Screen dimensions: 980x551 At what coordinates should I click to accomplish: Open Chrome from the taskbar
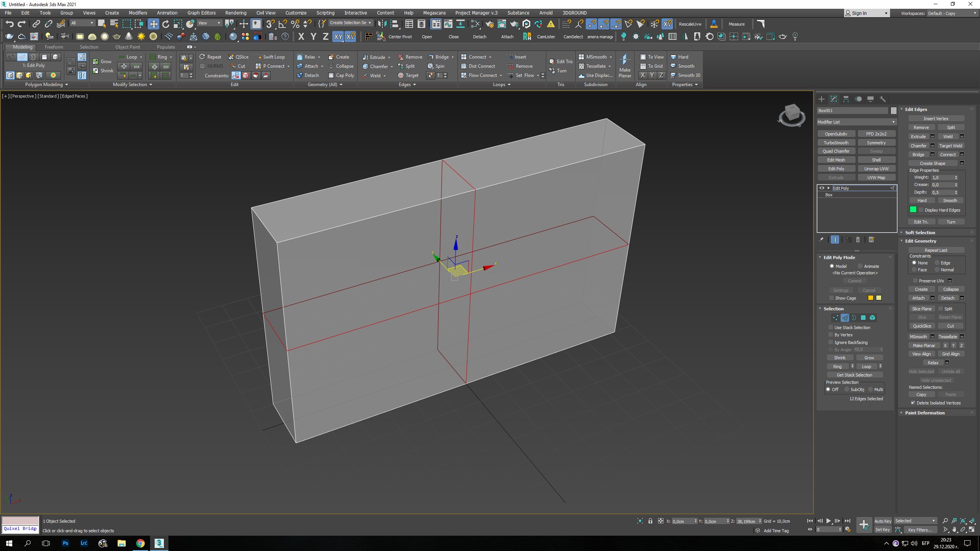point(140,543)
